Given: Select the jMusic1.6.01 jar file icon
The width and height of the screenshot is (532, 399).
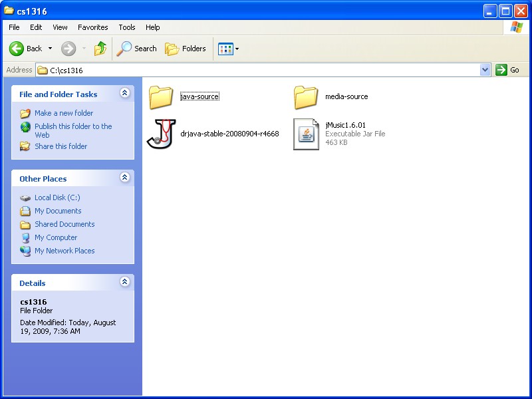Looking at the screenshot, I should (x=306, y=134).
